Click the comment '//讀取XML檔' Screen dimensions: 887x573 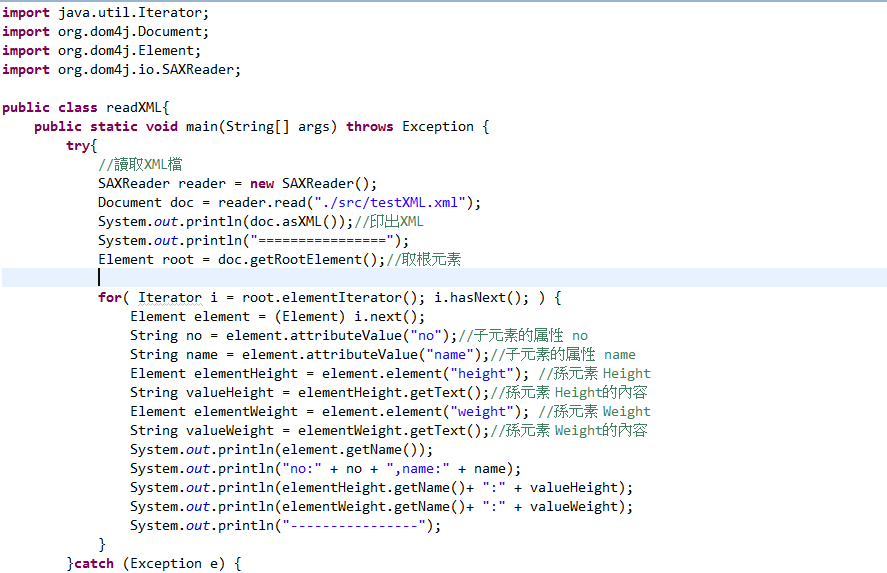[140, 165]
